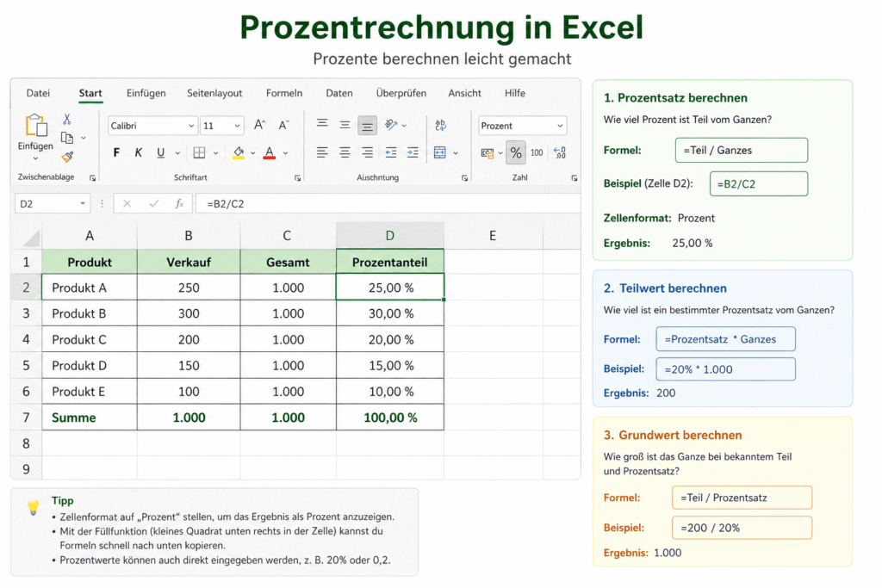Select column D header
This screenshot has height=588, width=882.
[390, 236]
